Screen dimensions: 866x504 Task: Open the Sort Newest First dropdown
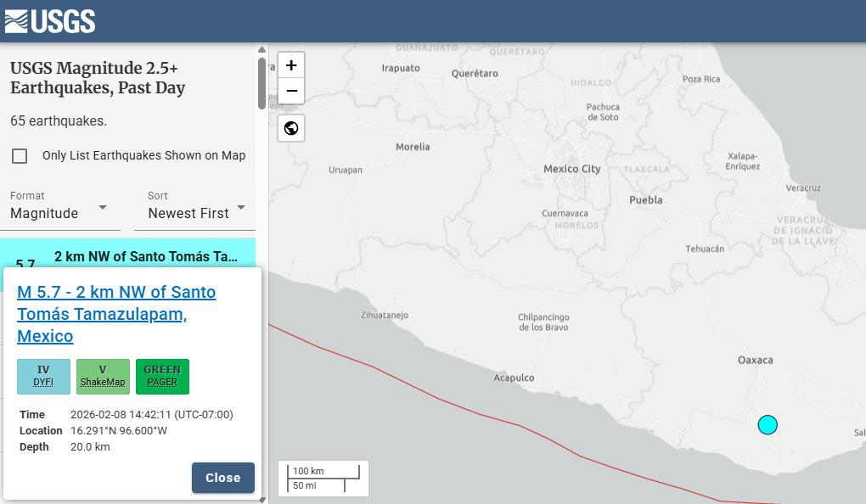click(194, 206)
